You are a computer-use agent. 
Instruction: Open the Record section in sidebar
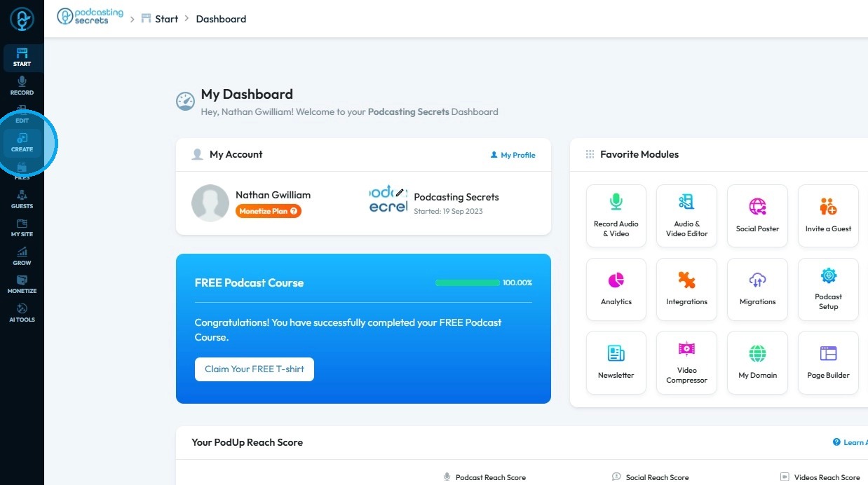(x=22, y=86)
